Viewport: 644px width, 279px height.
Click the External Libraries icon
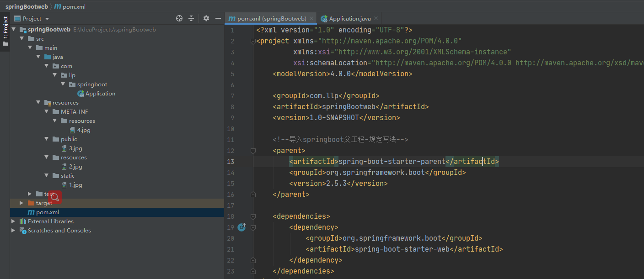point(23,221)
